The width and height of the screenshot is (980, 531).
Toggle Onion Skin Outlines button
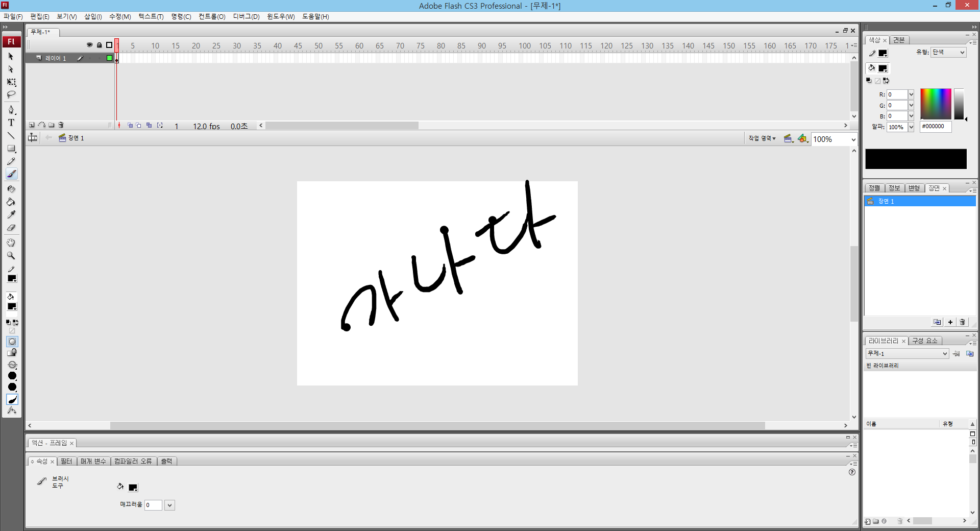point(139,125)
